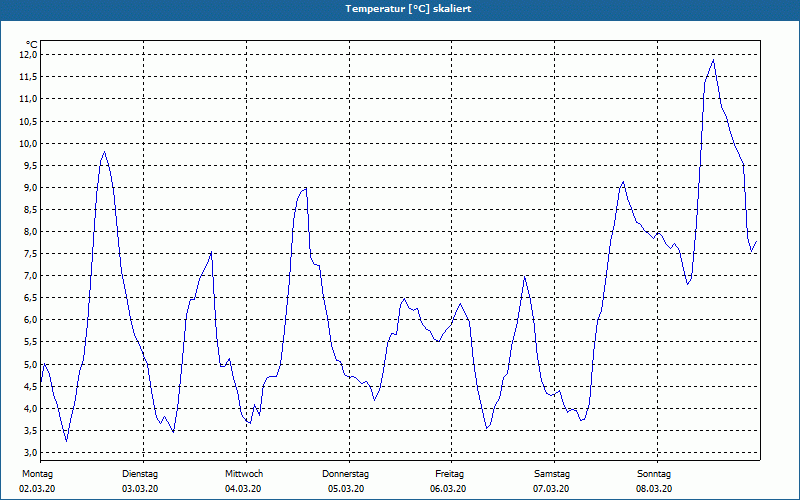The width and height of the screenshot is (800, 500).
Task: Click the Samstag day label
Action: click(552, 474)
